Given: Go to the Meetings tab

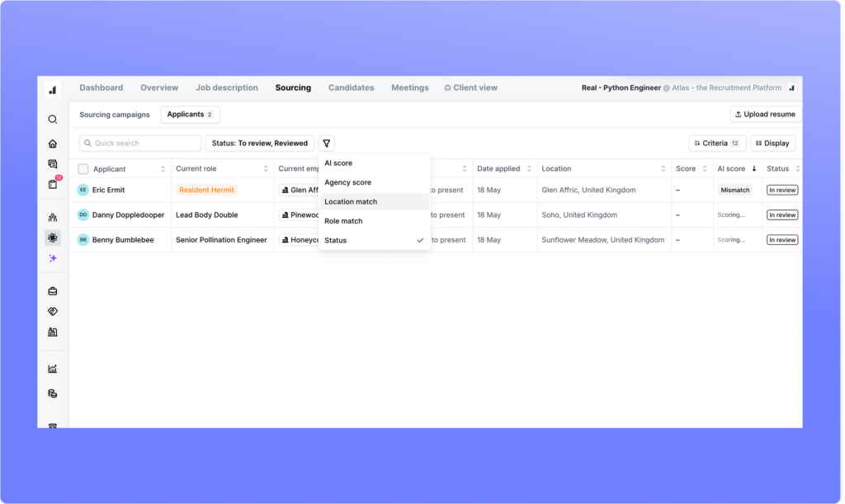Looking at the screenshot, I should 410,87.
